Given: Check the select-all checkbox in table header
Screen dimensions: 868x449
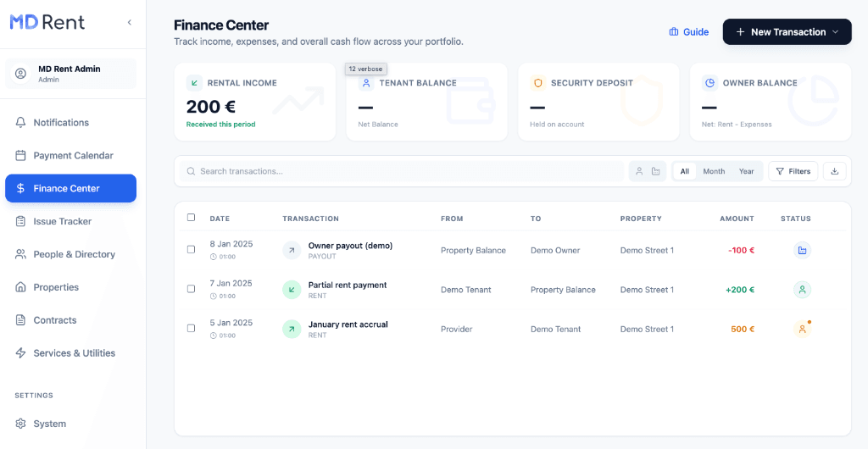Looking at the screenshot, I should click(191, 218).
